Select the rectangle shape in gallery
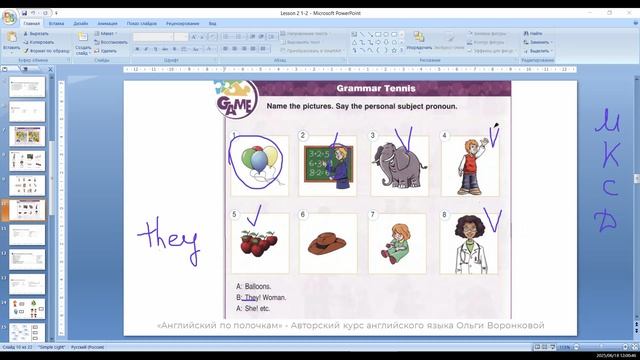 [378, 34]
